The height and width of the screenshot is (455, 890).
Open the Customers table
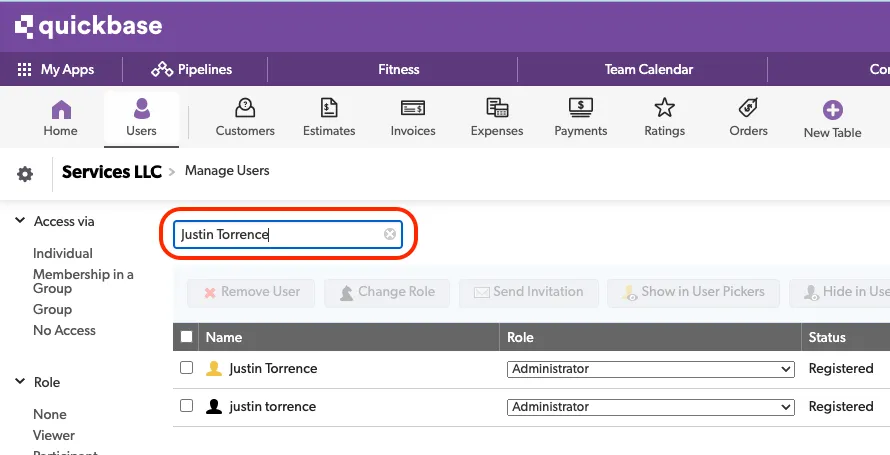245,119
